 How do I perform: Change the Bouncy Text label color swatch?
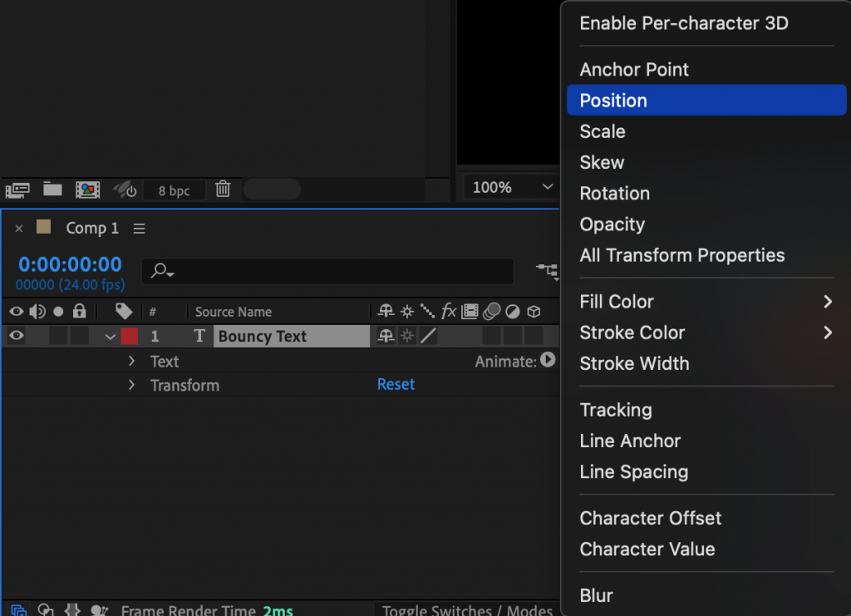[130, 336]
